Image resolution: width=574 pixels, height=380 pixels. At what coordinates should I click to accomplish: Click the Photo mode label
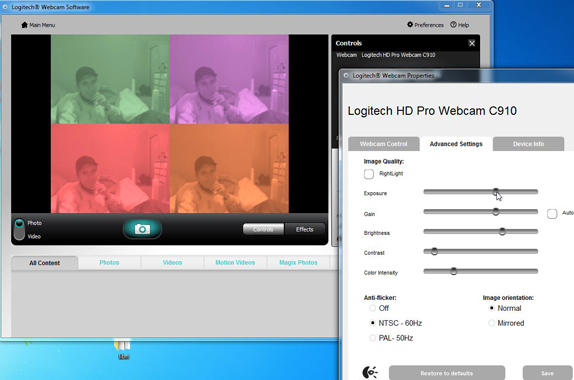point(34,223)
